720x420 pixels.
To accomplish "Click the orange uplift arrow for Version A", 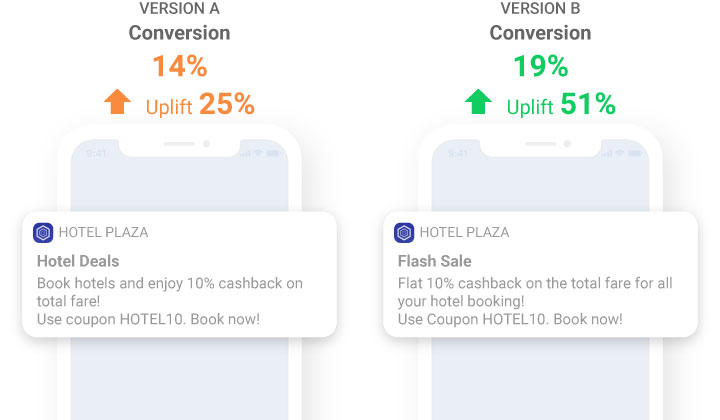I will click(x=118, y=102).
